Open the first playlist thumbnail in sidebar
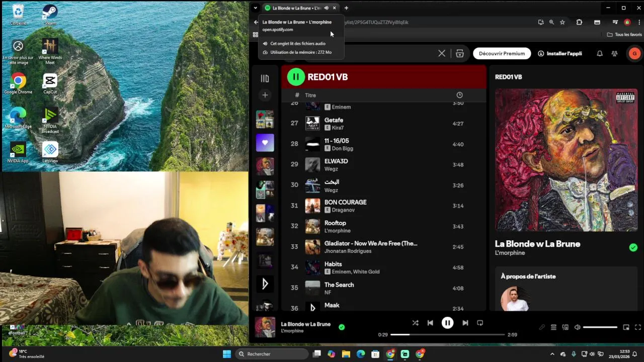This screenshot has width=644, height=362. 265,119
